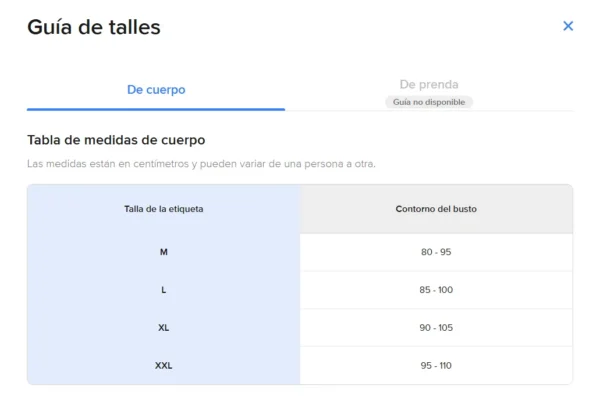600x403 pixels.
Task: Click the Guía de talles title
Action: click(94, 27)
